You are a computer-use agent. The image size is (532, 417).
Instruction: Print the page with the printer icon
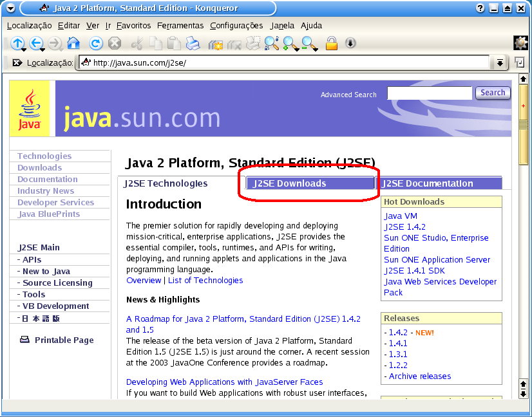[193, 43]
